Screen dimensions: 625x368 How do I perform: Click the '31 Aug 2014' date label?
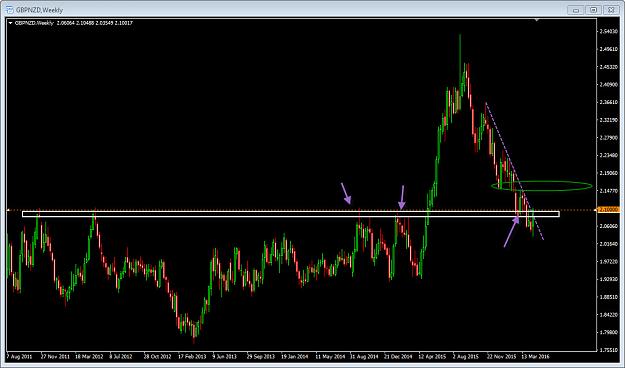[364, 356]
